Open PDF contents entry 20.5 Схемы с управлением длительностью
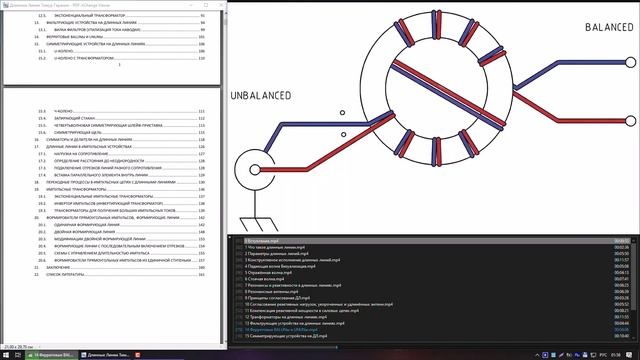The width and height of the screenshot is (640, 360). click(x=122, y=253)
